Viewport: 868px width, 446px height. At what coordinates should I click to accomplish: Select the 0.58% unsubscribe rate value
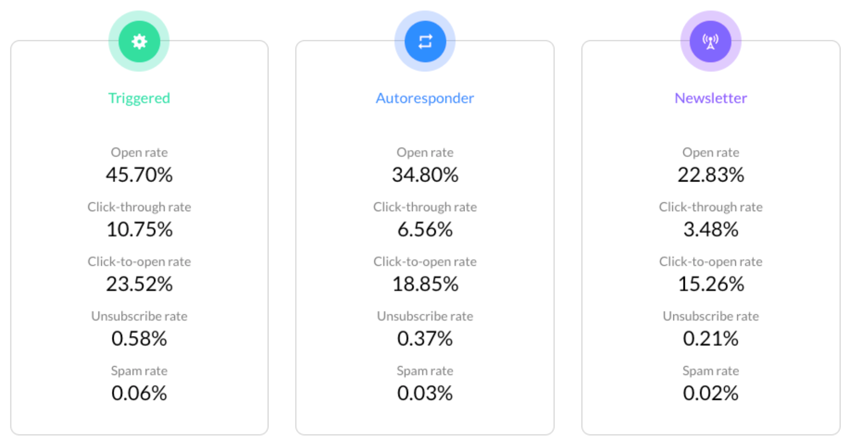tap(139, 338)
